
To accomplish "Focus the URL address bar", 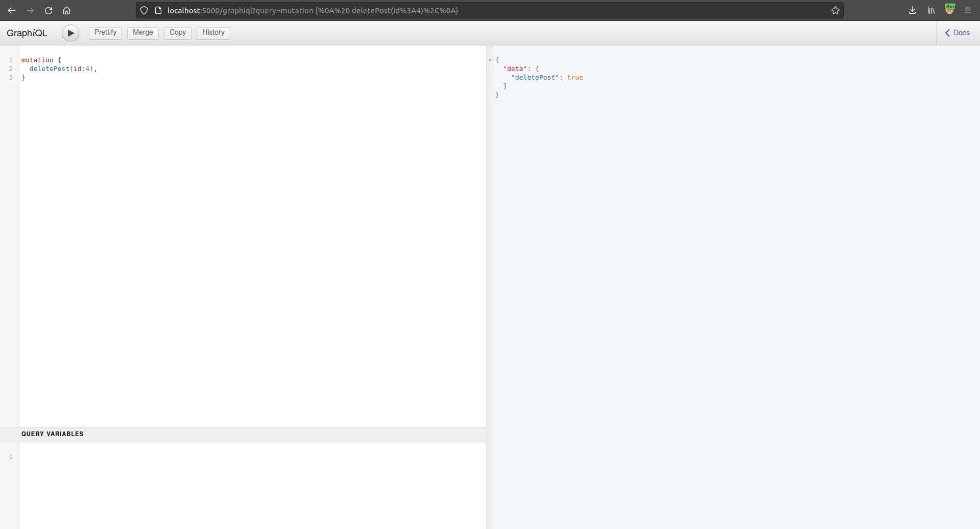I will coord(460,10).
